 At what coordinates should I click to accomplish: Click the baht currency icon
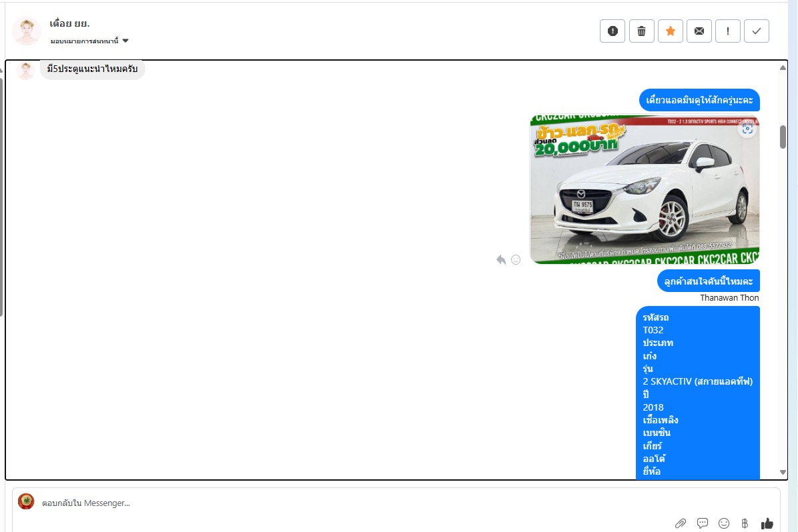click(745, 523)
